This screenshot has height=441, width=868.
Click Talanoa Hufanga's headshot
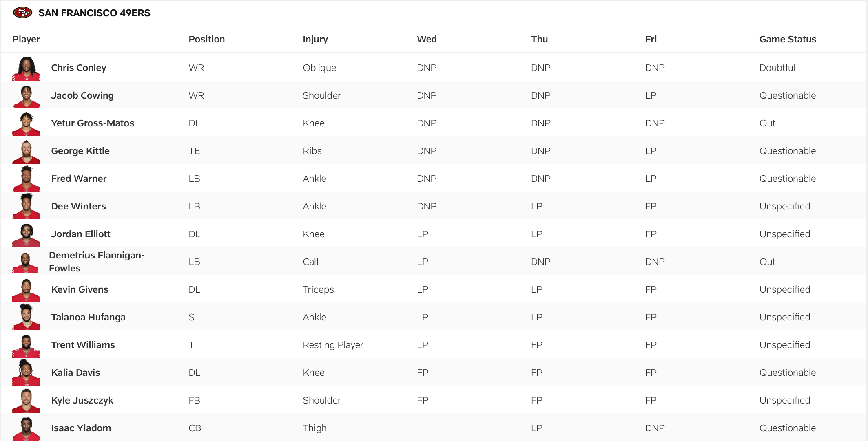pyautogui.click(x=26, y=318)
